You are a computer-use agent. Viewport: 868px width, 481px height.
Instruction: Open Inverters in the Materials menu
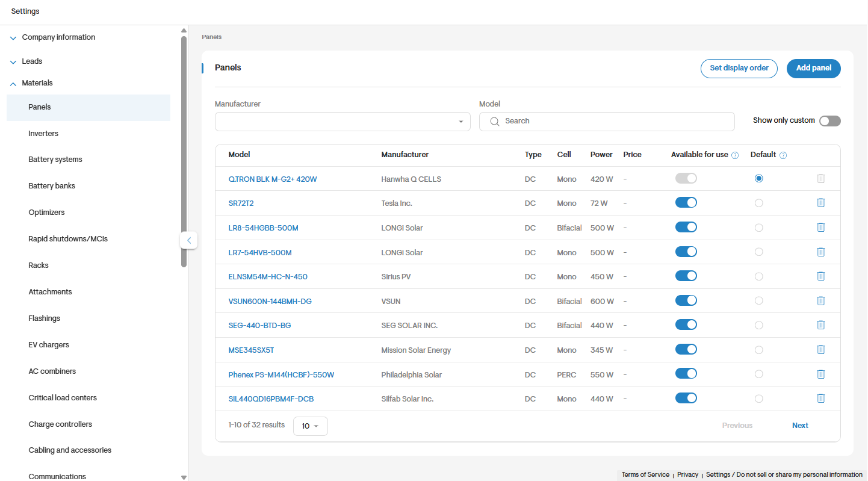43,134
